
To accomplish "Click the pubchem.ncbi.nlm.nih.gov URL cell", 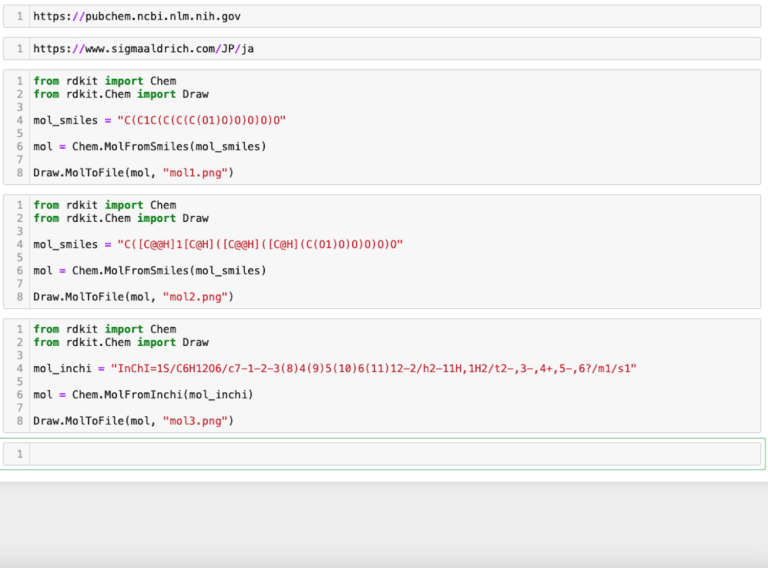I will (136, 17).
